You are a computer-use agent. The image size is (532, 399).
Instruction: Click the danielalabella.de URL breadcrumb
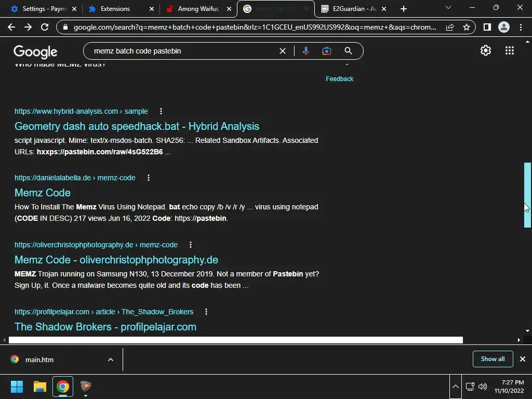pos(75,178)
